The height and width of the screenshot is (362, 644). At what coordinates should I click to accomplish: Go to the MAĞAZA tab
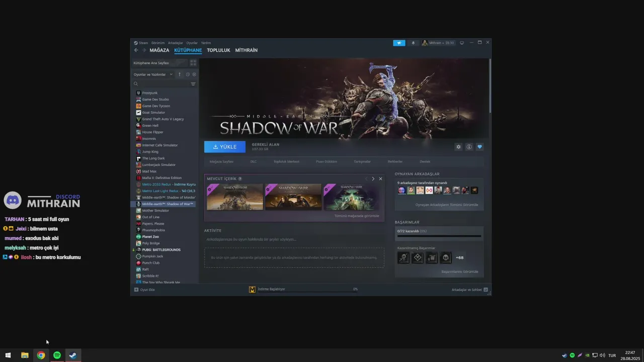tap(159, 50)
